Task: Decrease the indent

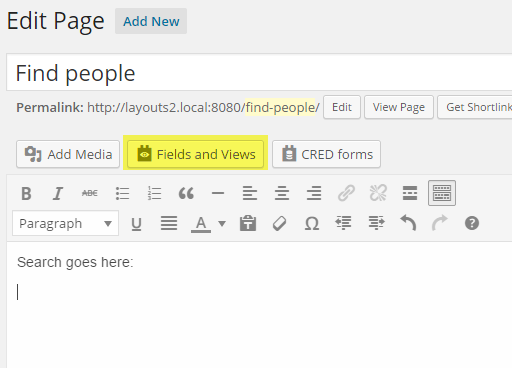Action: [x=344, y=223]
